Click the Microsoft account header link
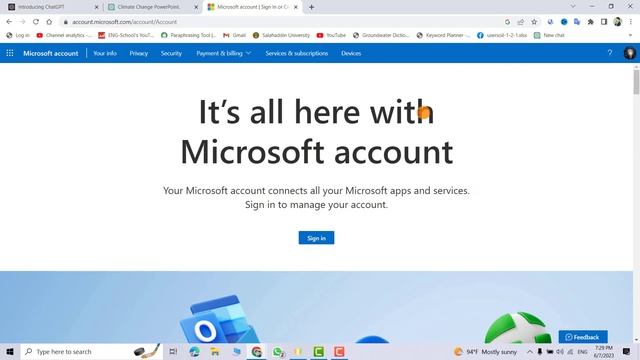This screenshot has height=360, width=640. click(51, 53)
